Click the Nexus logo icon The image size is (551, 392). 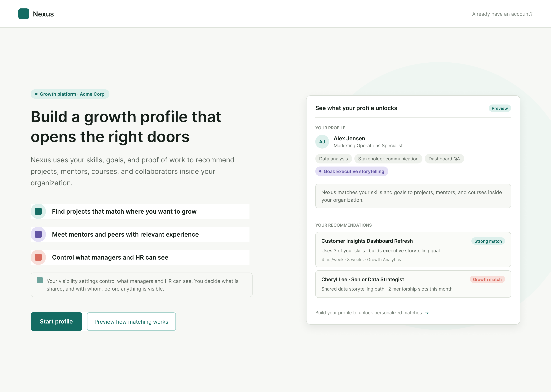[x=24, y=14]
